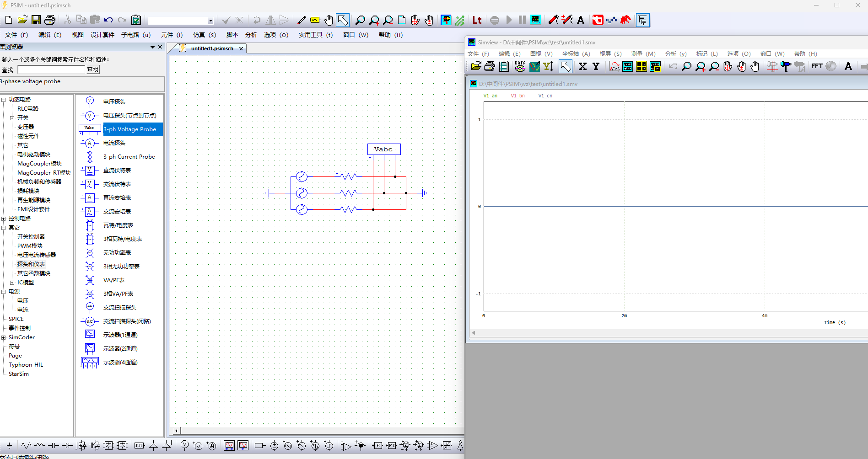Click the print icon in Simview toolbar

click(490, 66)
